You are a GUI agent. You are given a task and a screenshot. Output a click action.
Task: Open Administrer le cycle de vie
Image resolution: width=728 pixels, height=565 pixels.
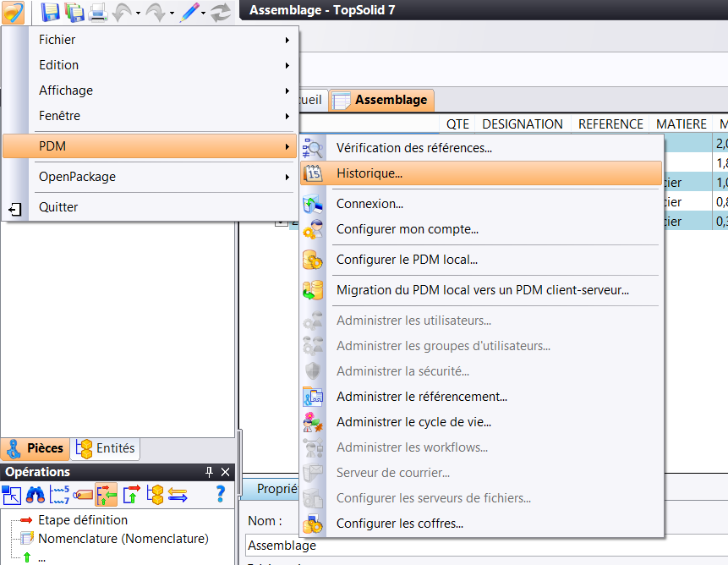coord(481,422)
